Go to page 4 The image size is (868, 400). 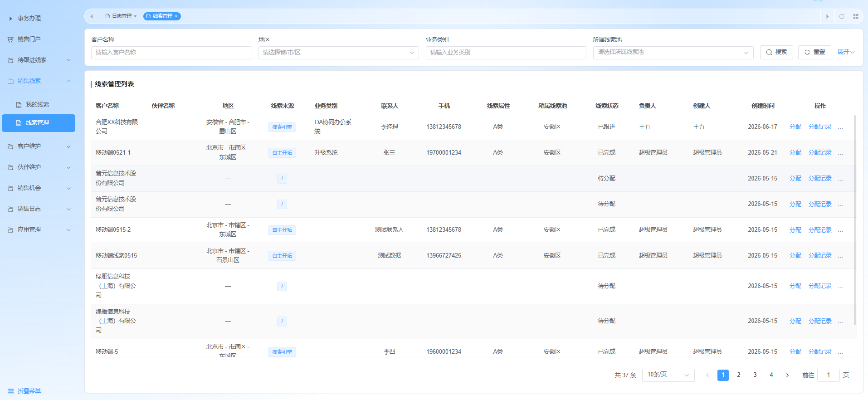tap(771, 375)
